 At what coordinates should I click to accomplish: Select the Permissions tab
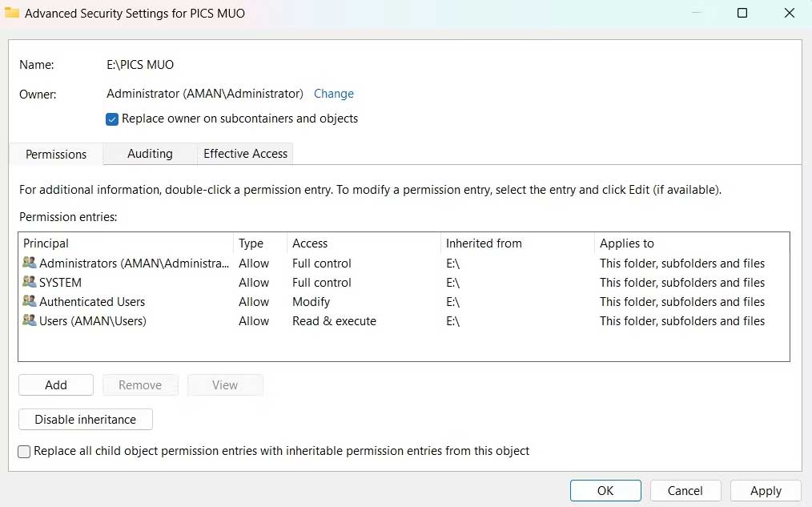coord(55,154)
